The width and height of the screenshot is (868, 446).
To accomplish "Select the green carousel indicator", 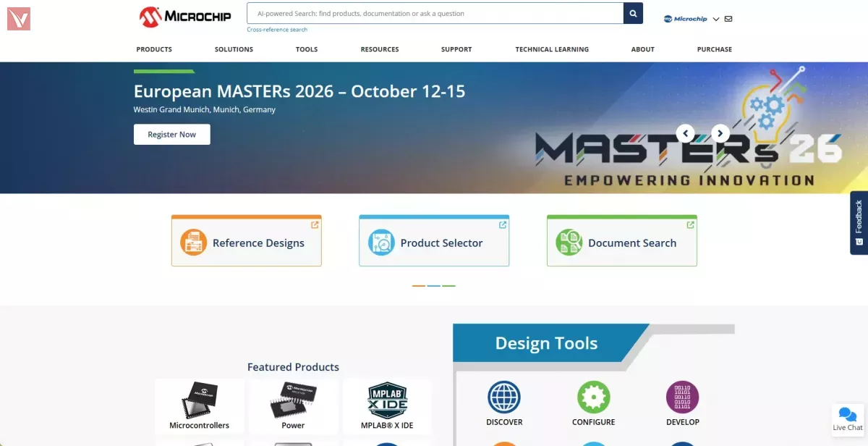I will [449, 286].
